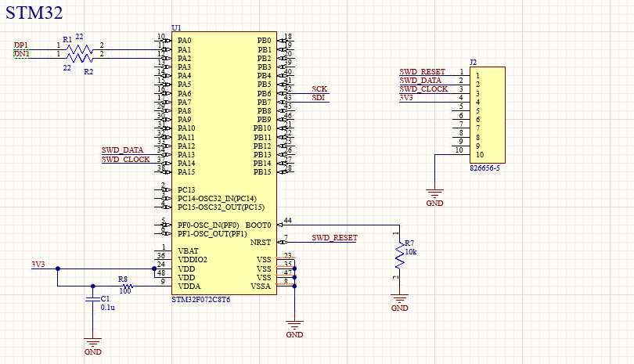This screenshot has width=634, height=364.
Task: Click the 'PA0' pin name
Action: (x=185, y=41)
